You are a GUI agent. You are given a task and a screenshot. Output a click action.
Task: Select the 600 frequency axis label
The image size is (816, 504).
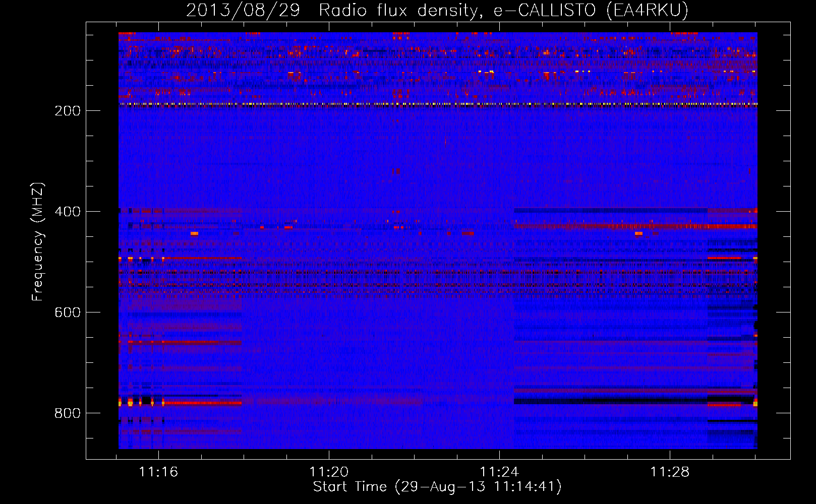coord(68,312)
